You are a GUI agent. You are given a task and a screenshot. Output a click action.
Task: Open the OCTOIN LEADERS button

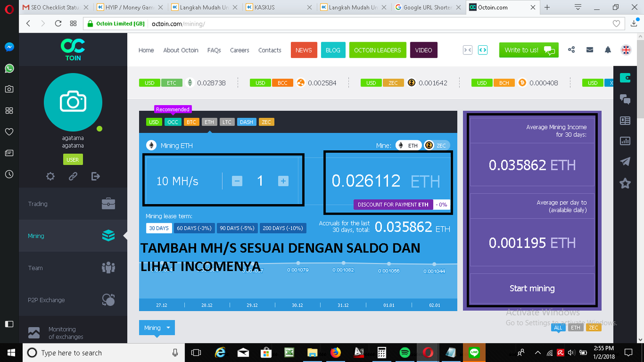point(377,50)
